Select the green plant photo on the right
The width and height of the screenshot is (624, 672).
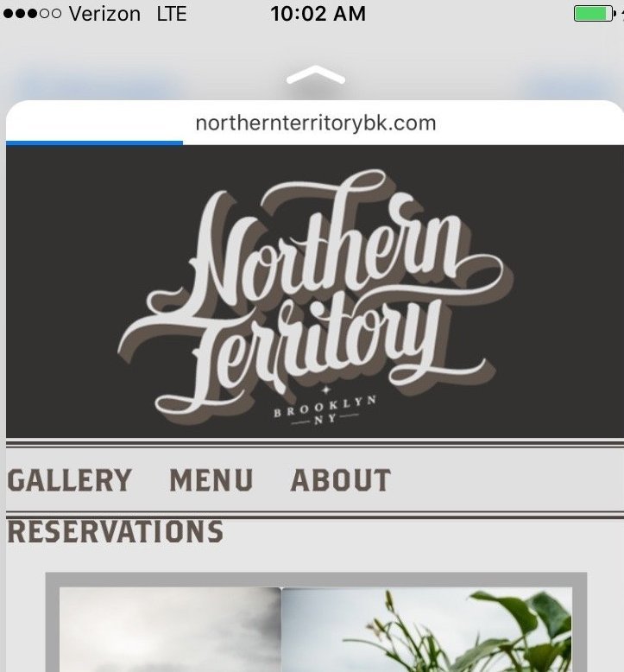[427, 629]
